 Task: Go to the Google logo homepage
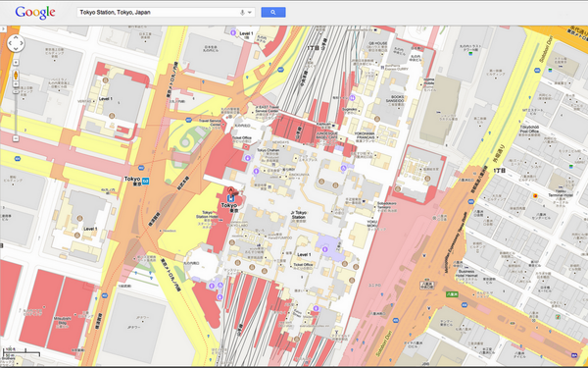(35, 13)
